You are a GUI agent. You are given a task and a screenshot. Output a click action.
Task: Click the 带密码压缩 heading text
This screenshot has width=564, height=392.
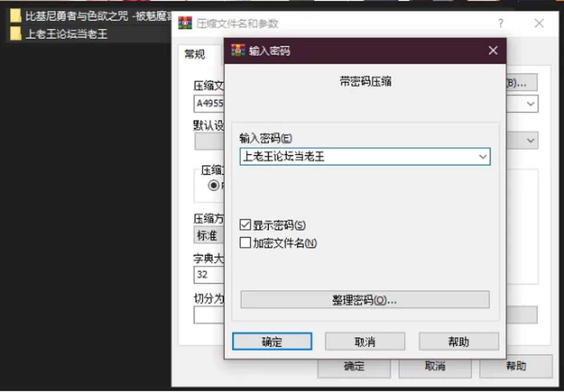pos(365,82)
